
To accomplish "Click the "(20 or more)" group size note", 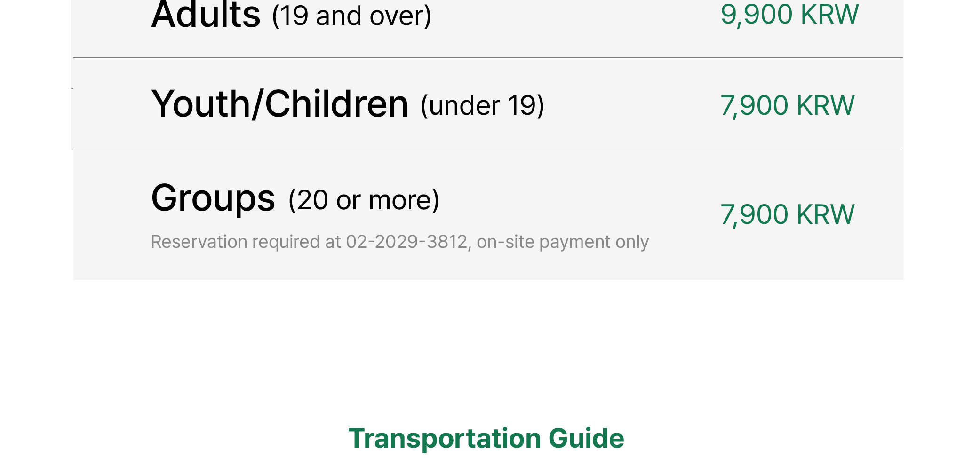I will click(364, 200).
